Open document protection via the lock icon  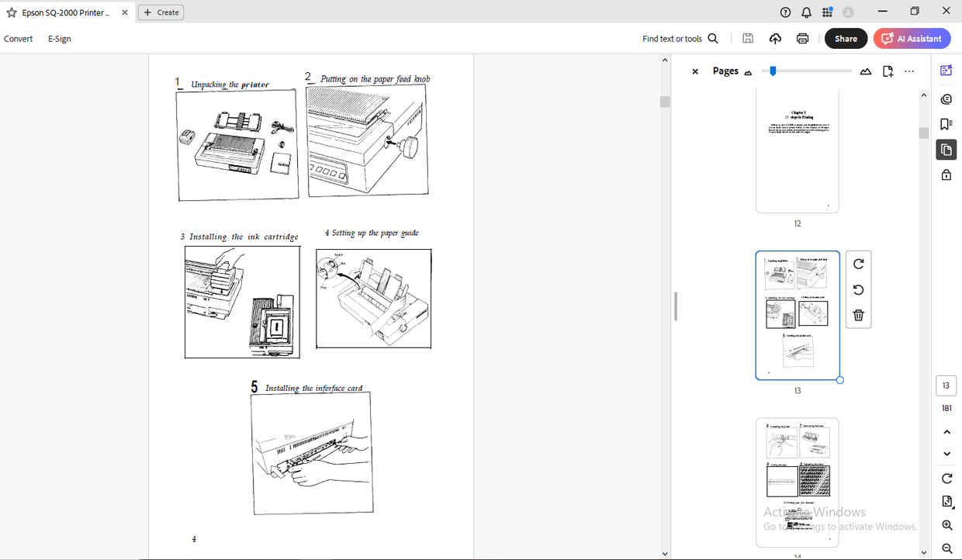(x=946, y=174)
